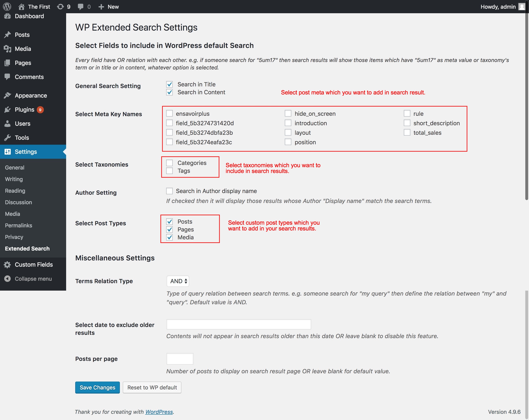Click Reset to WP default button
The height and width of the screenshot is (420, 529).
[152, 387]
